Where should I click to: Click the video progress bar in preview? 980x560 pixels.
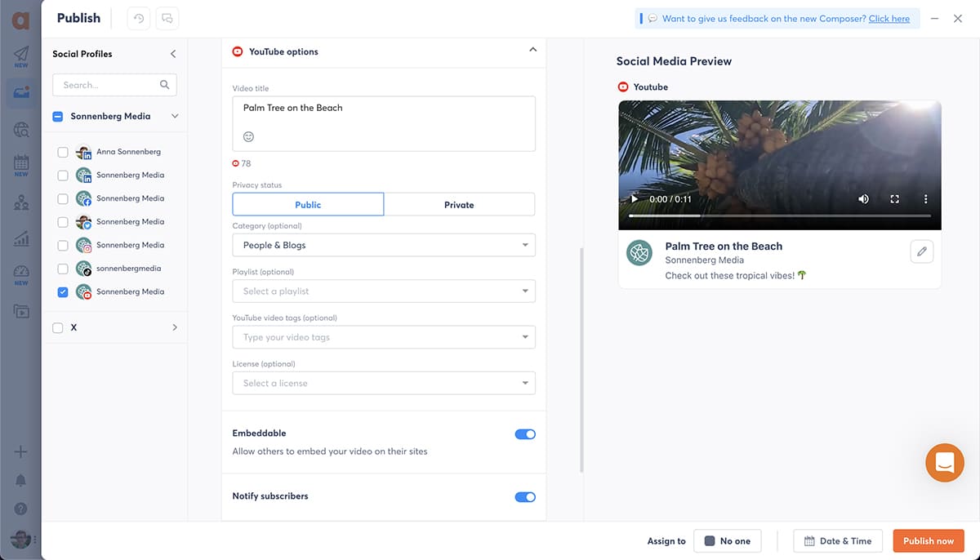pos(780,216)
